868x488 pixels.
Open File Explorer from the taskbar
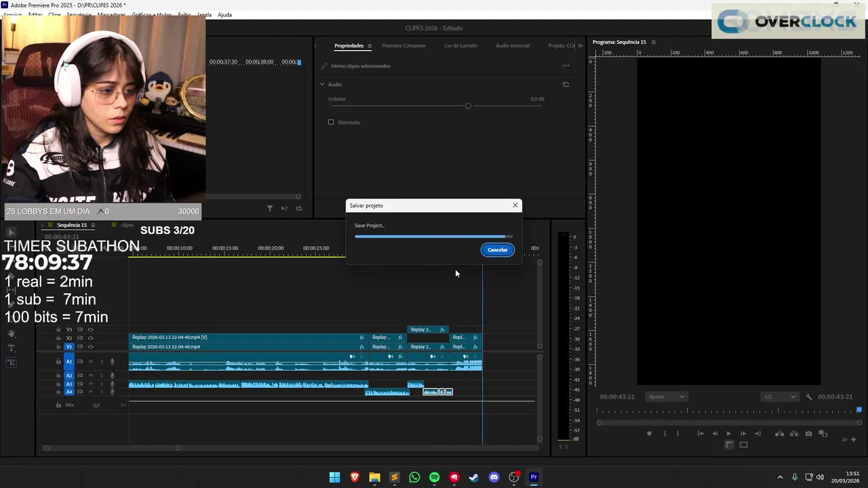pyautogui.click(x=374, y=477)
